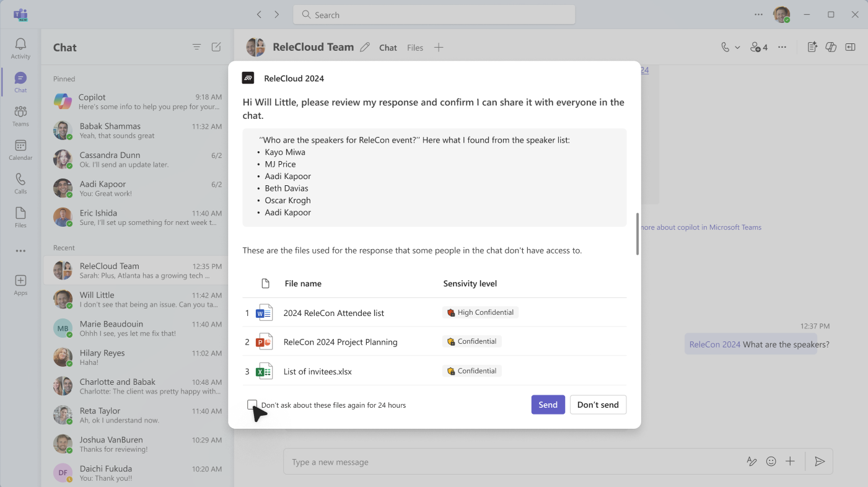Screen dimensions: 868x487
Task: Click the filter icon in the Chat panel
Action: [196, 46]
